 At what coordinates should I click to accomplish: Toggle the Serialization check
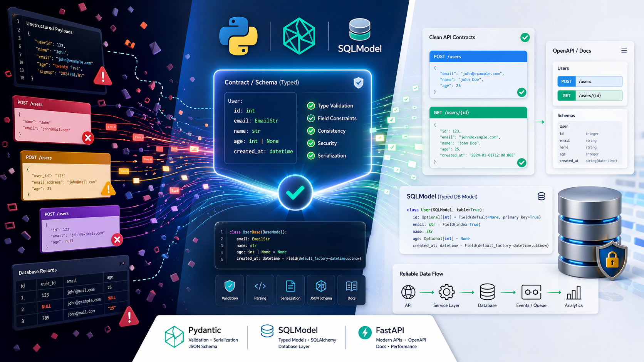(x=311, y=156)
